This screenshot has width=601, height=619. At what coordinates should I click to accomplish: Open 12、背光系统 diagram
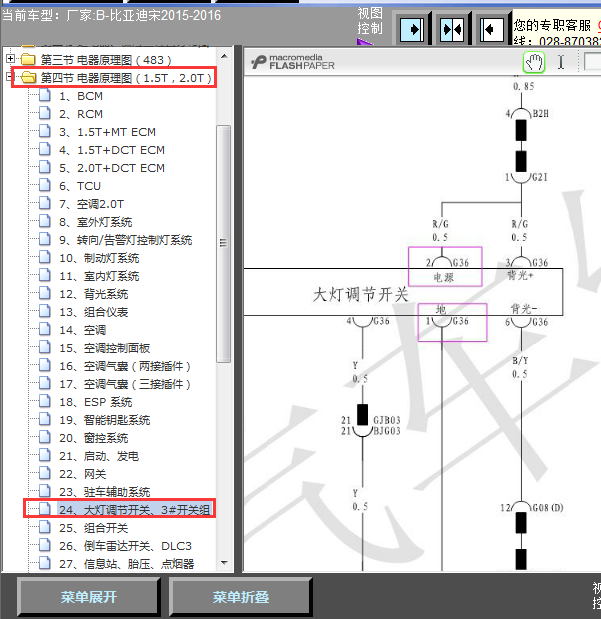point(94,294)
